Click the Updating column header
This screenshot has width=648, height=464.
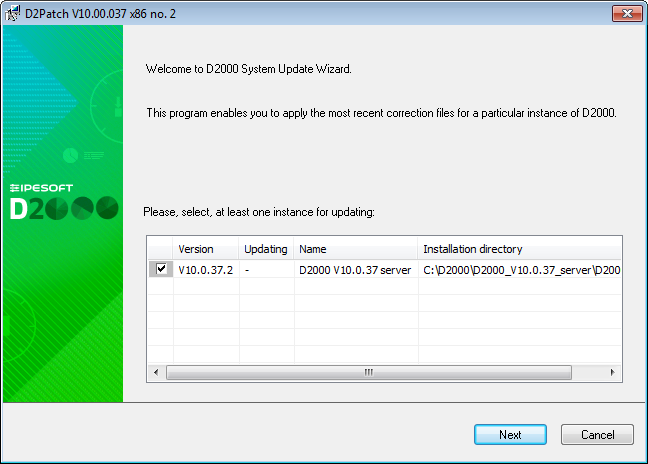point(266,249)
